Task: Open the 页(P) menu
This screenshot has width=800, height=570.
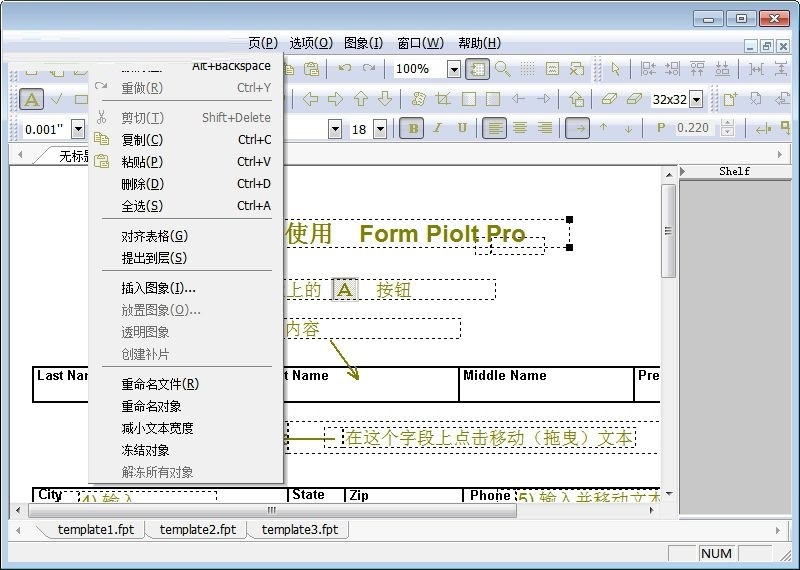Action: 263,43
